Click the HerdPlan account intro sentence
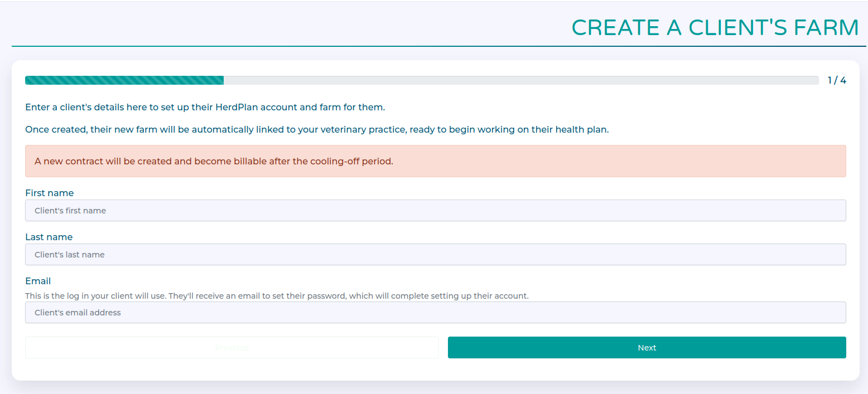868x394 pixels. (205, 107)
